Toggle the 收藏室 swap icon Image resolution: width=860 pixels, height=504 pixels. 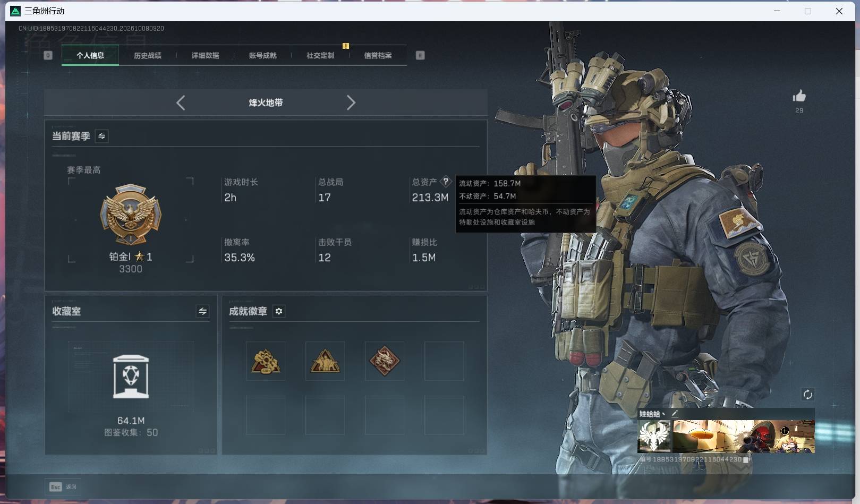coord(202,311)
